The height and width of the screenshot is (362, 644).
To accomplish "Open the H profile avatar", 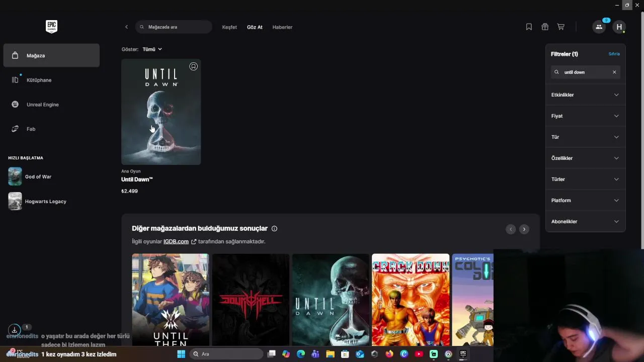I will tap(619, 27).
